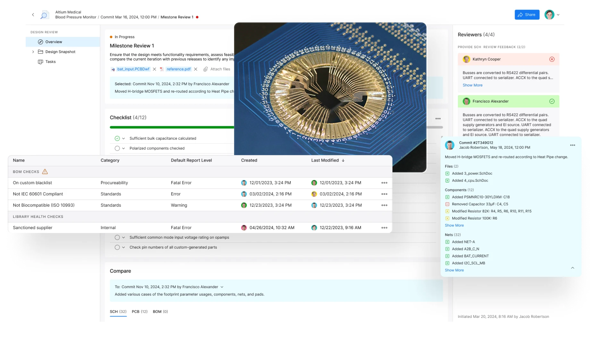Mark Polarized components checked as done
This screenshot has width=590, height=364.
(117, 148)
